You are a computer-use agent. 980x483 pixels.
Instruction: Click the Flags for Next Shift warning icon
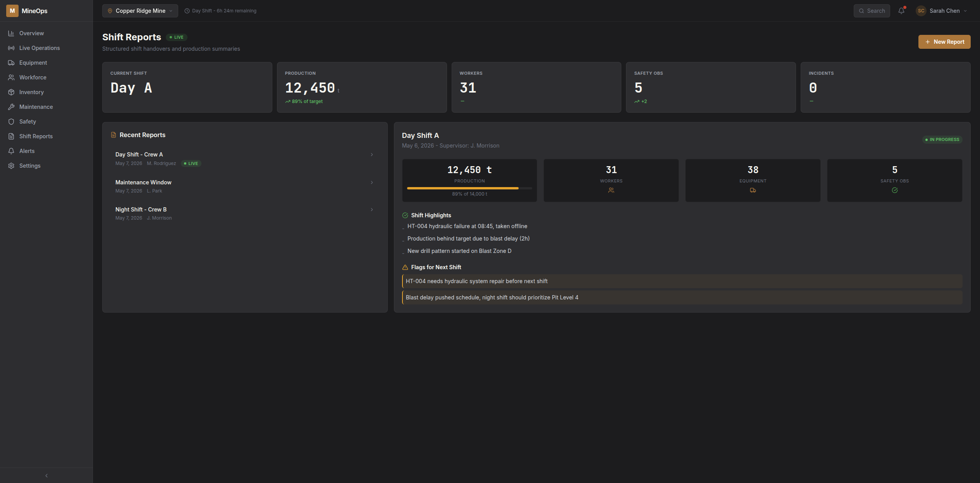coord(405,267)
